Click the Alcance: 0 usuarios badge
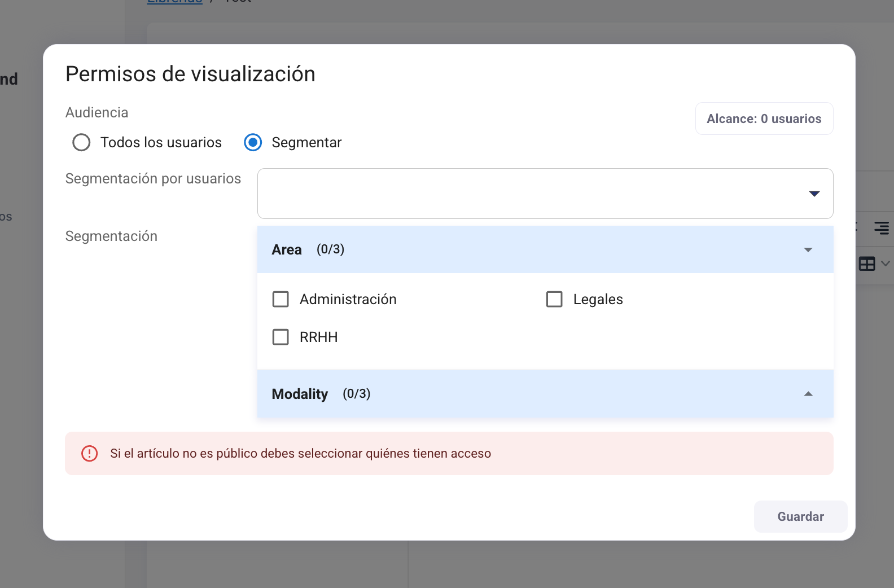 (764, 119)
